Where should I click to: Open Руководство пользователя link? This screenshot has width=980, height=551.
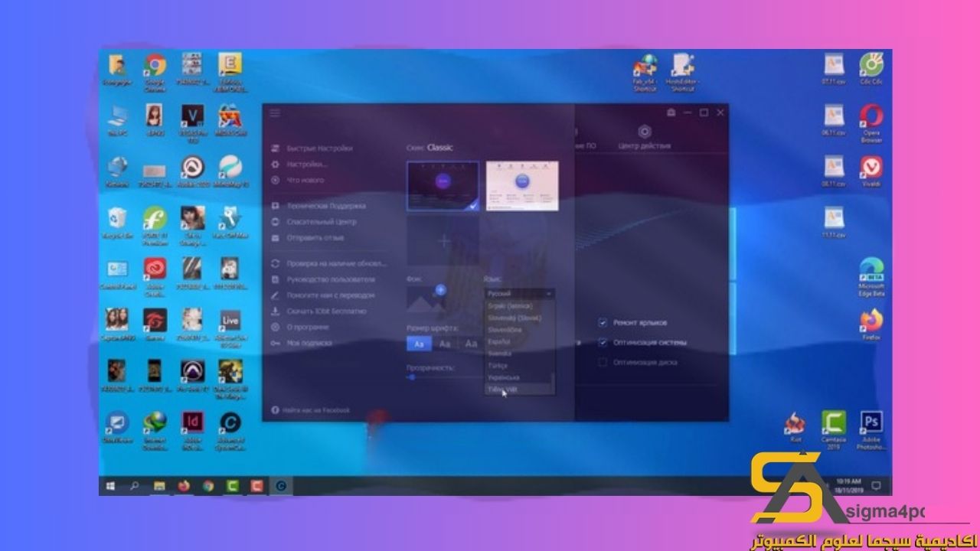pyautogui.click(x=323, y=279)
